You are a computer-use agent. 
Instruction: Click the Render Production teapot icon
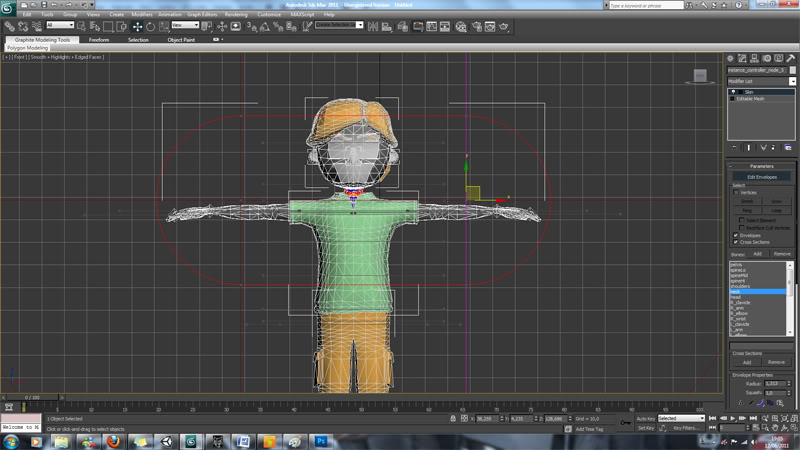(x=504, y=26)
